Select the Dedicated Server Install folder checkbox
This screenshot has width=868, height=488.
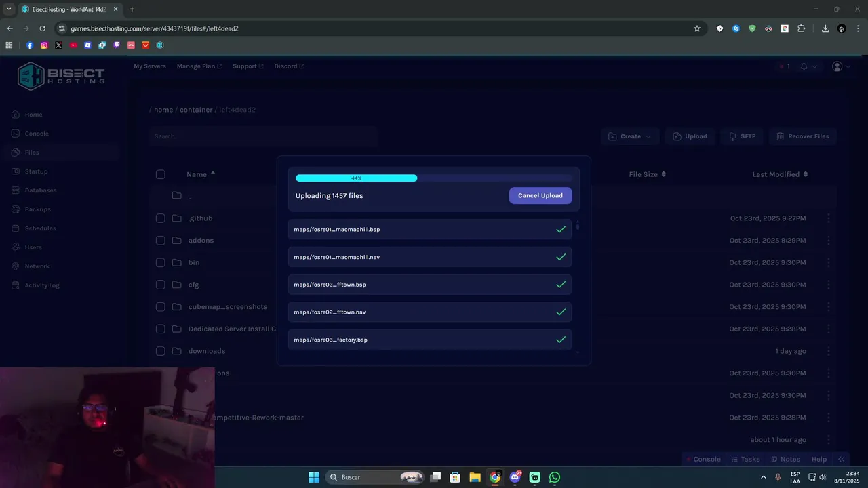coord(160,329)
